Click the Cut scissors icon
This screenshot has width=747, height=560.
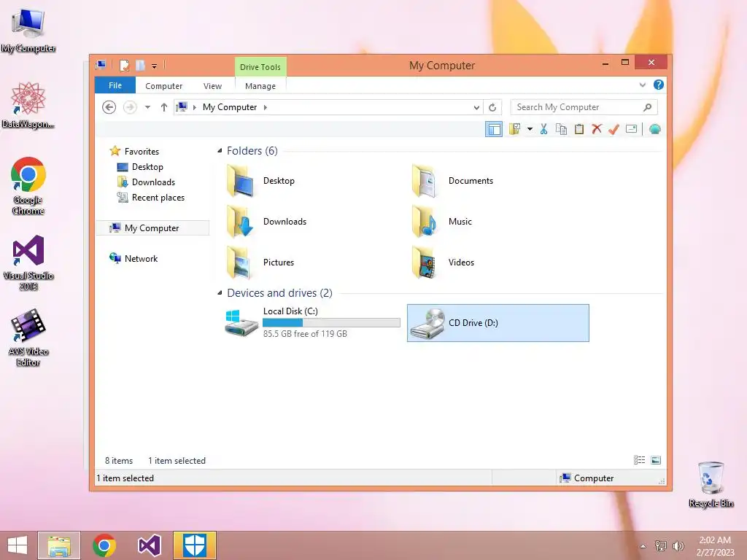pyautogui.click(x=543, y=129)
